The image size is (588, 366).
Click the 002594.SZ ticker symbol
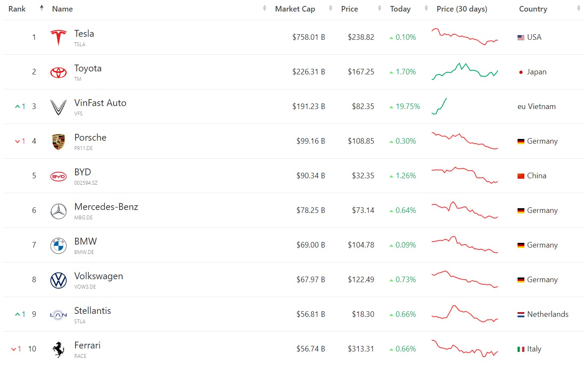click(x=86, y=183)
